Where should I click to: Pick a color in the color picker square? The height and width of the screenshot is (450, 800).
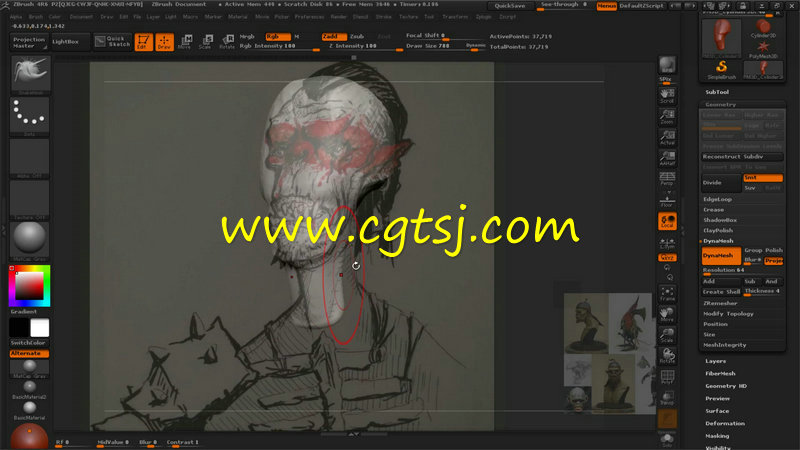pos(29,286)
